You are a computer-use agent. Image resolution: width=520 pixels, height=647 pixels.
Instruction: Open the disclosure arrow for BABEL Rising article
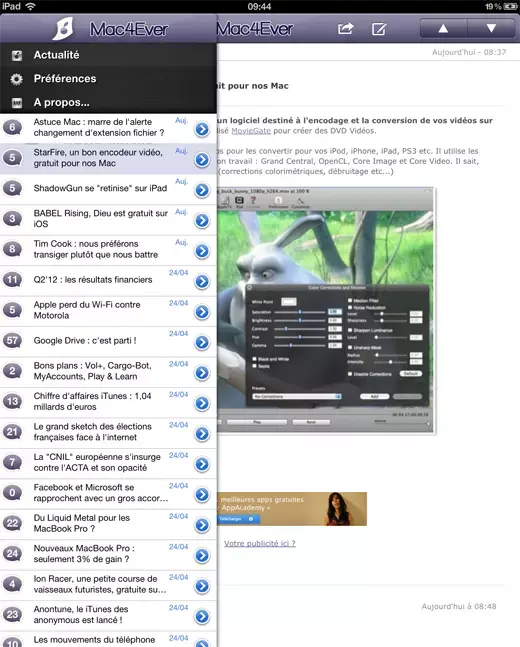coord(202,220)
